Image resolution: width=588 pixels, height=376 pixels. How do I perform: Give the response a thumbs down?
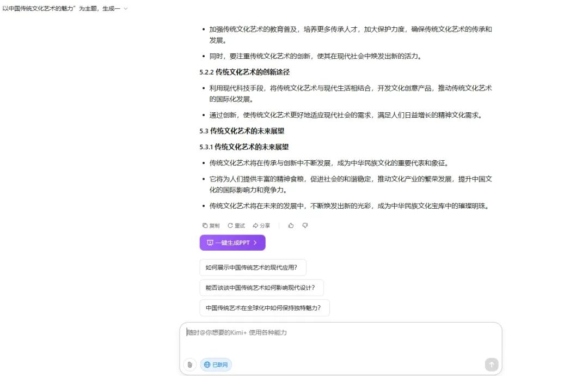coord(305,225)
